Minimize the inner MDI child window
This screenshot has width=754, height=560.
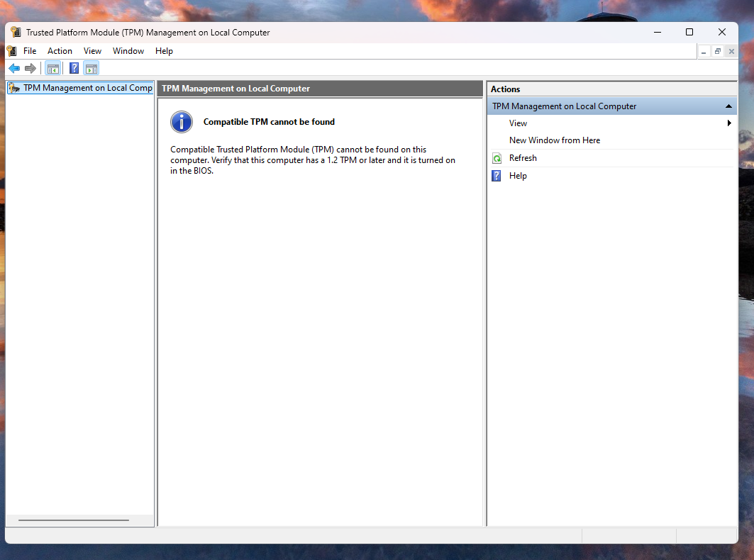[704, 52]
